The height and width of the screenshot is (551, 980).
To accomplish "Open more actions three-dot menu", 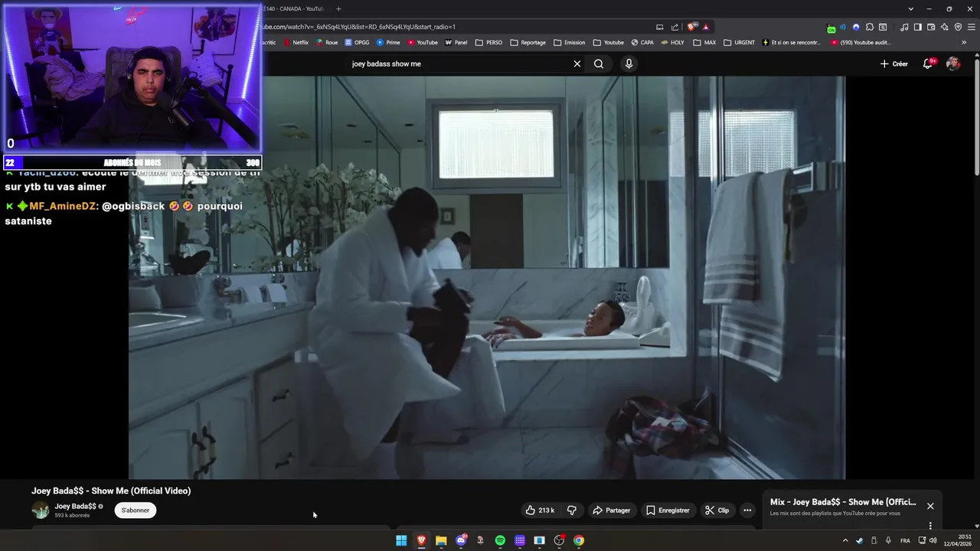I will [x=747, y=510].
